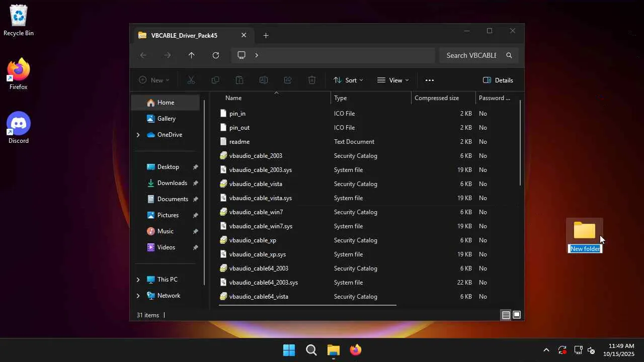Open the Discord desktop shortcut
The height and width of the screenshot is (362, 644).
pyautogui.click(x=19, y=128)
